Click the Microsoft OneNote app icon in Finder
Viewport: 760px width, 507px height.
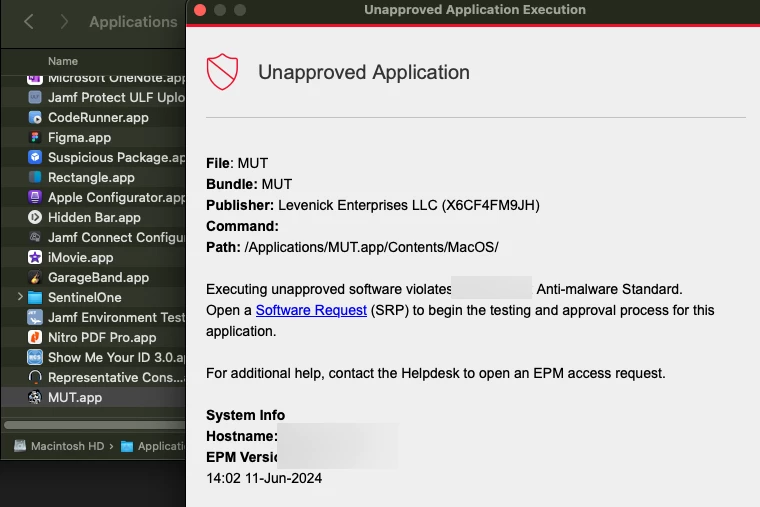tap(34, 79)
